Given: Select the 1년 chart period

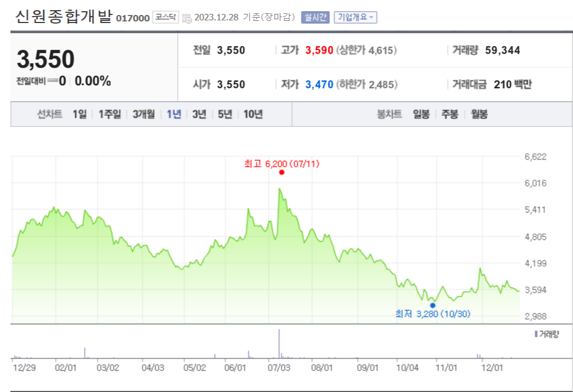Looking at the screenshot, I should (174, 115).
